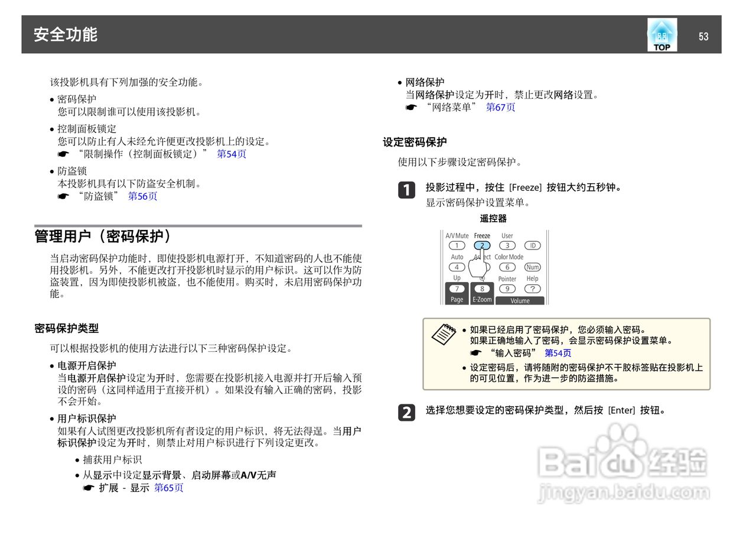Viewport: 756px width, 535px height.
Task: Click the User button on the remote diagram
Action: (x=507, y=245)
